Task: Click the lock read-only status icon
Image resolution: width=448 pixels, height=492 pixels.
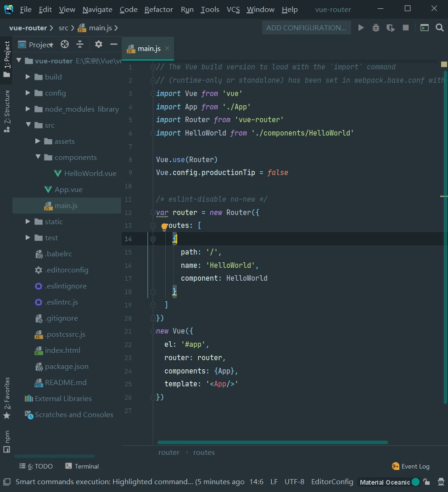Action: pos(426,481)
